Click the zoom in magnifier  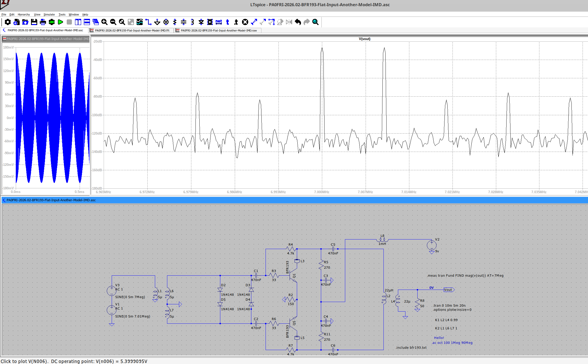[104, 22]
